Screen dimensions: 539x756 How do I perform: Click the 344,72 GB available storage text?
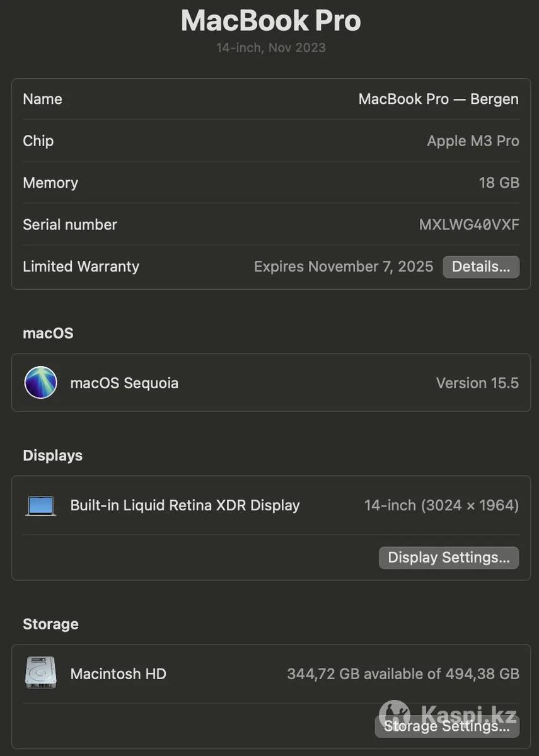(x=403, y=673)
